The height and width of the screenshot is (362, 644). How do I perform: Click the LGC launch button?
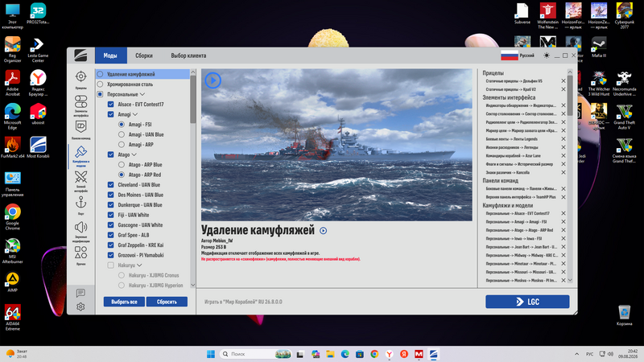(x=527, y=302)
